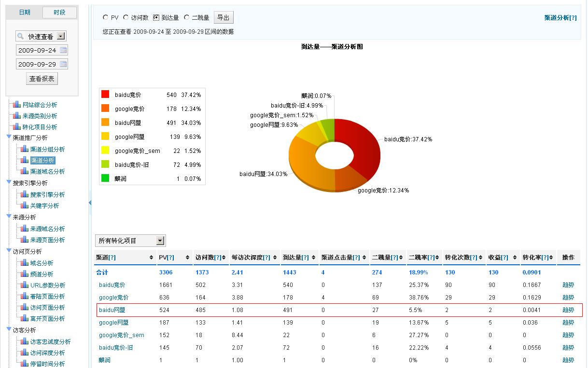Click chart icon beside 网站综合分析
Image resolution: width=588 pixels, height=368 pixels.
coord(17,105)
